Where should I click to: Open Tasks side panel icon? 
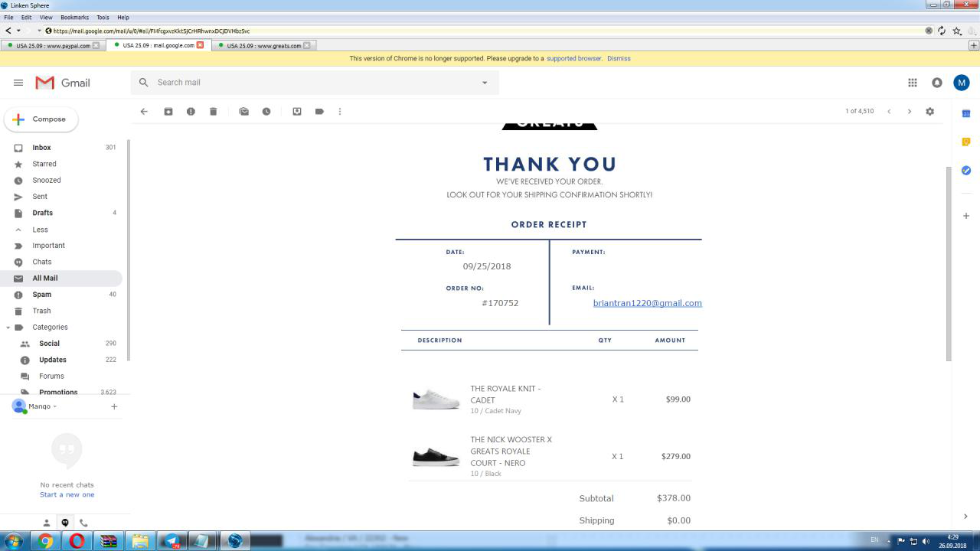point(966,170)
